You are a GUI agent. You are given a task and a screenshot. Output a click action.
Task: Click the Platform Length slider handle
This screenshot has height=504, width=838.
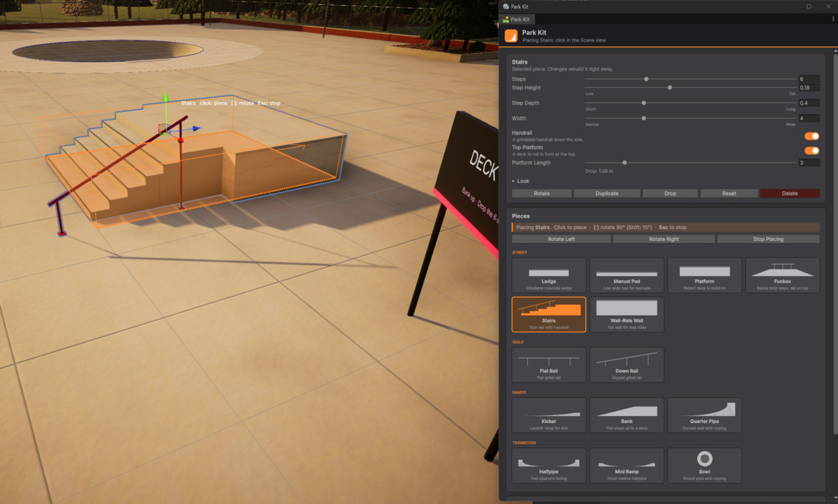click(624, 163)
